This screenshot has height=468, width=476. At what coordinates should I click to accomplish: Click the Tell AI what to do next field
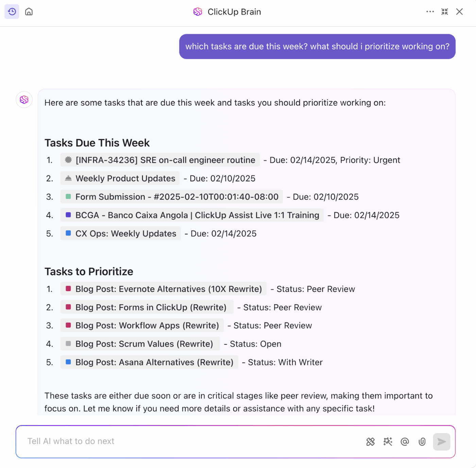[136, 441]
